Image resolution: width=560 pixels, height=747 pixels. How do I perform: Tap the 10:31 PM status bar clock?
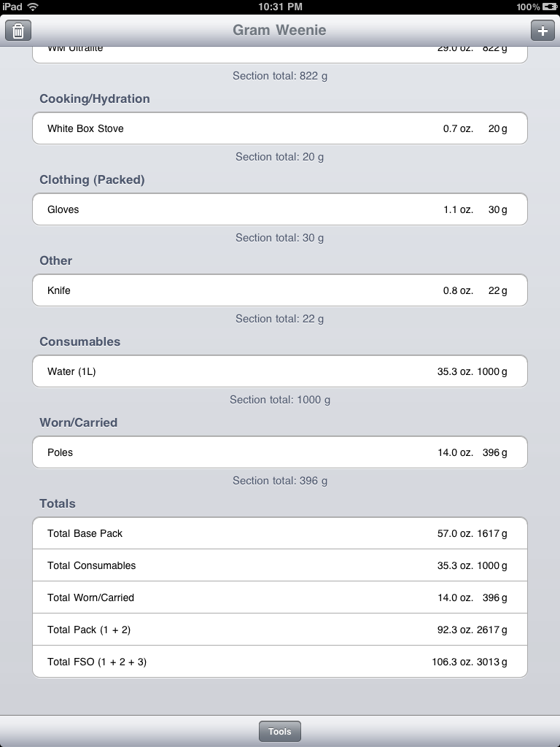tap(280, 7)
